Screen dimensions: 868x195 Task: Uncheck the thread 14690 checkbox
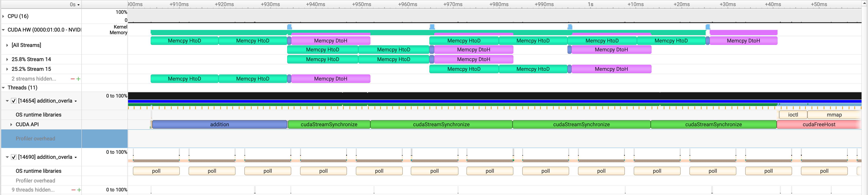pyautogui.click(x=14, y=157)
